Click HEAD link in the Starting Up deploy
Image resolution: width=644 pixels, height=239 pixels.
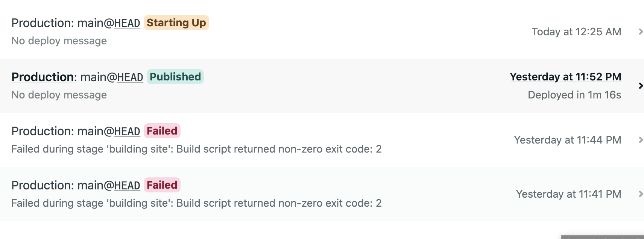click(127, 23)
